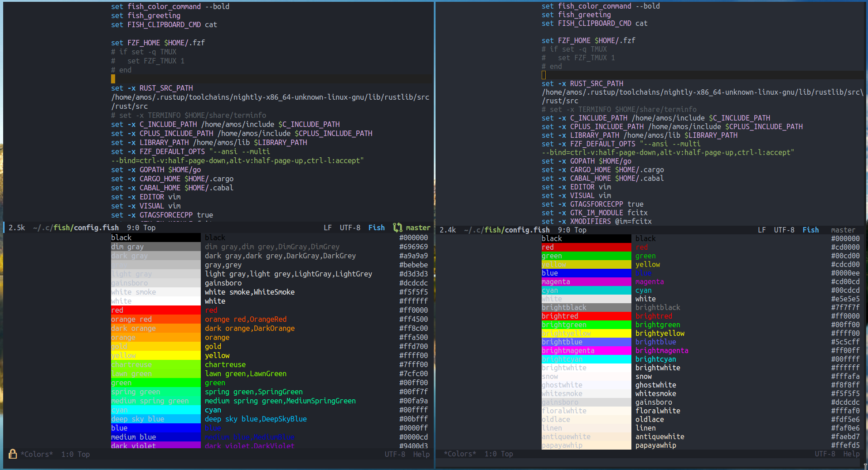Click master label in the right mode line
Viewport: 868px width, 470px height.
click(x=843, y=230)
